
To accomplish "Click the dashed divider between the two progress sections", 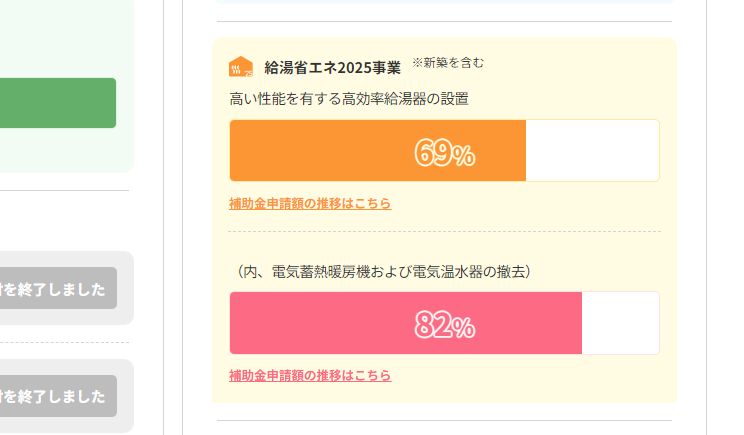I will point(444,232).
